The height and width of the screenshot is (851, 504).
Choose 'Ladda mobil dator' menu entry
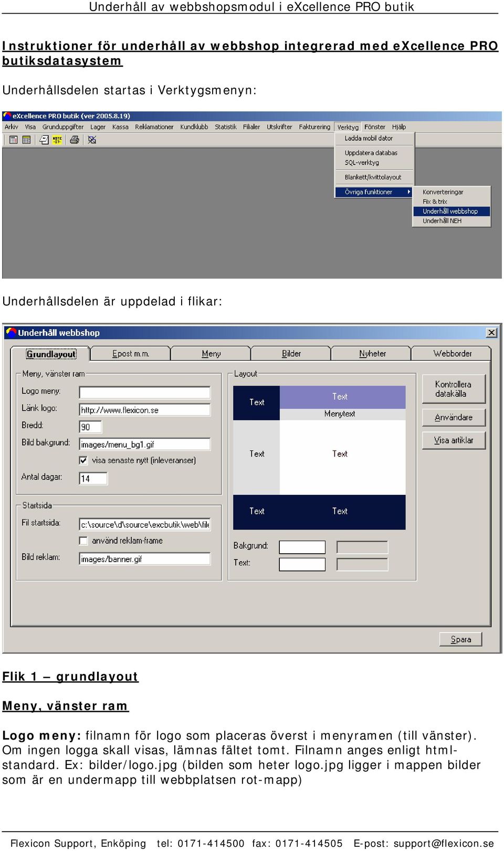click(375, 138)
